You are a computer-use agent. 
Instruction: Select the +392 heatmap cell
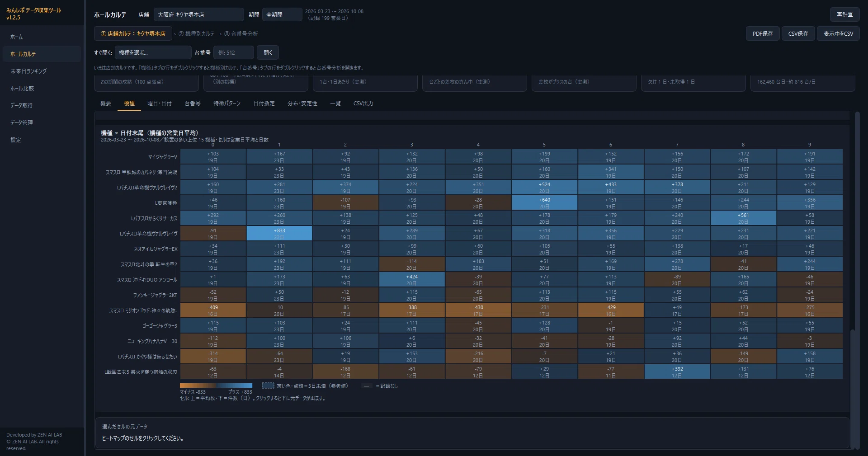point(677,372)
